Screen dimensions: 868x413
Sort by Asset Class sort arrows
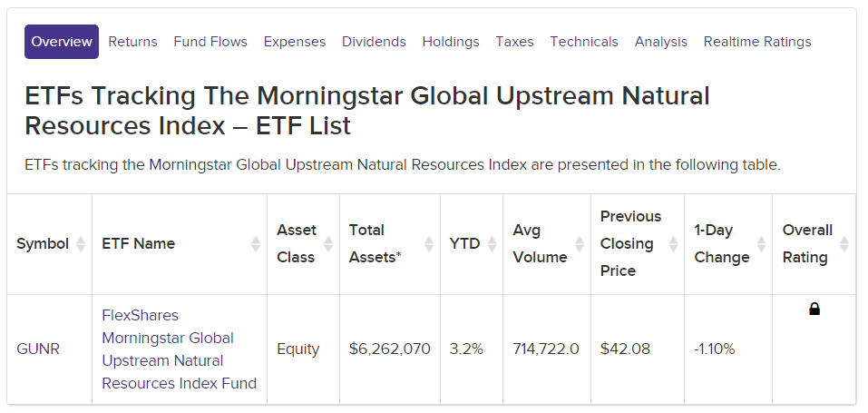tap(328, 244)
